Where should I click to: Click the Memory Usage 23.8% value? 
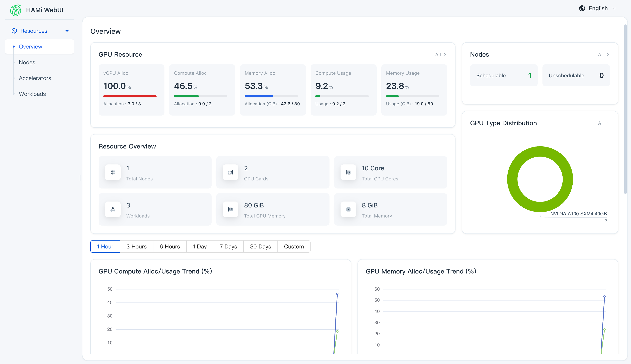click(398, 86)
